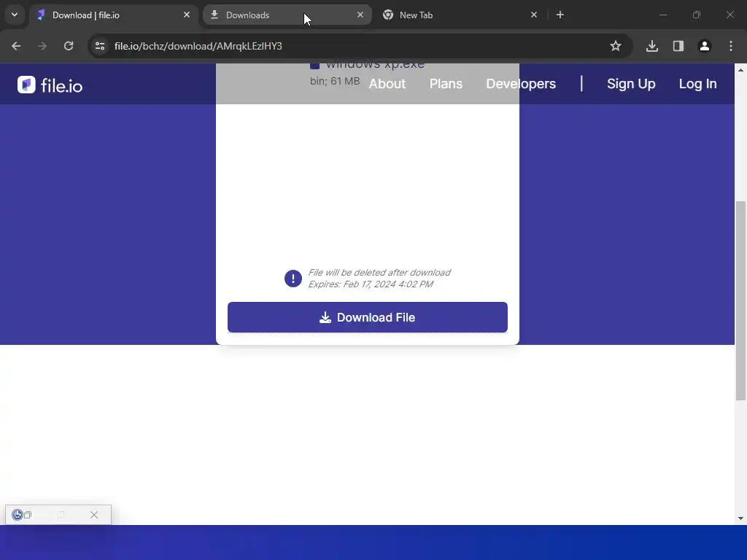The image size is (747, 560).
Task: Open the tab search dropdown arrow
Action: 15,15
